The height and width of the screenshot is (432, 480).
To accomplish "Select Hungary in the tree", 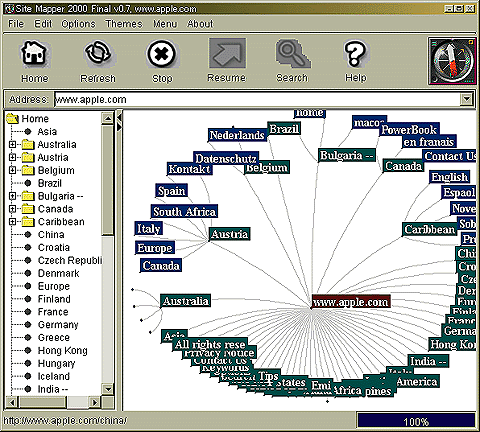I will pyautogui.click(x=56, y=363).
